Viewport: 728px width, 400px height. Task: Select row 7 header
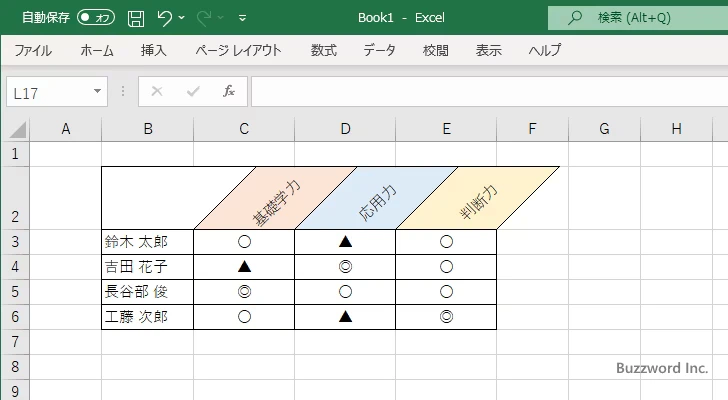pyautogui.click(x=15, y=342)
